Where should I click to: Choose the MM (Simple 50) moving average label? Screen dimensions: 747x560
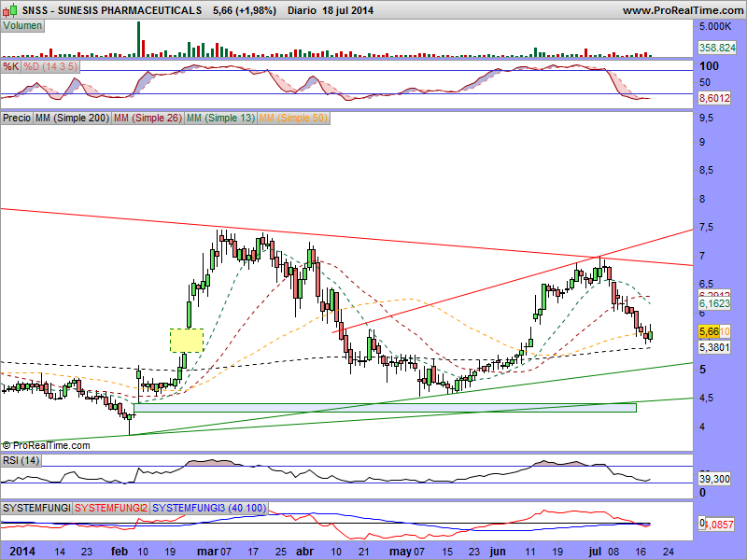(x=293, y=118)
